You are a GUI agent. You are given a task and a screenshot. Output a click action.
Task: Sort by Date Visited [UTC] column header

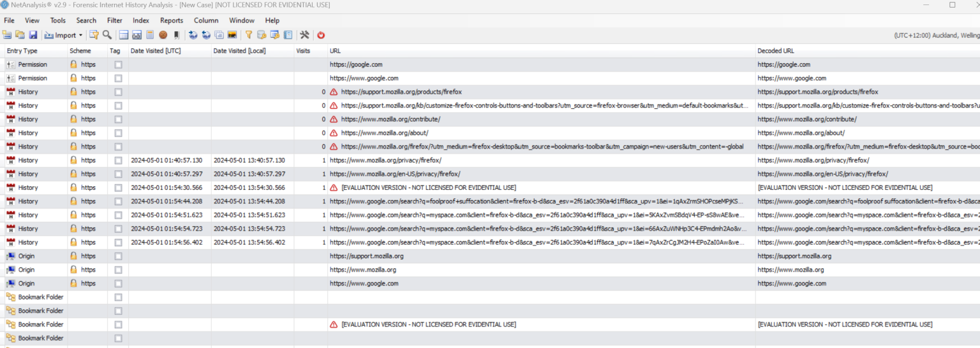point(156,51)
